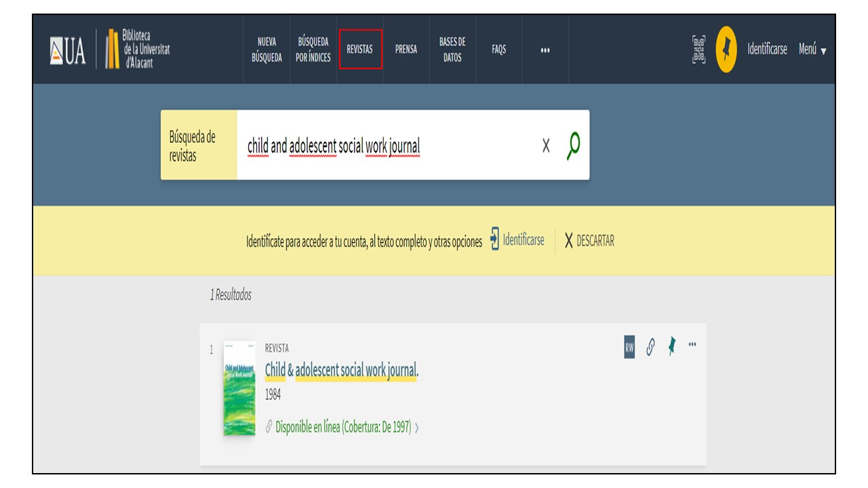Open the Revistas tab
The width and height of the screenshot is (868, 488).
(360, 49)
